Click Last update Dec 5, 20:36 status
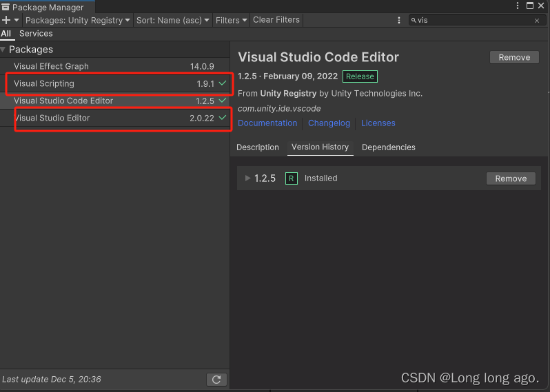 click(x=52, y=380)
